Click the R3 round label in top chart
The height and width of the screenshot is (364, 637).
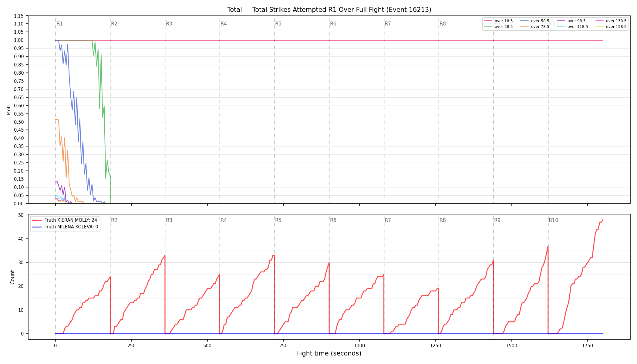tap(169, 24)
